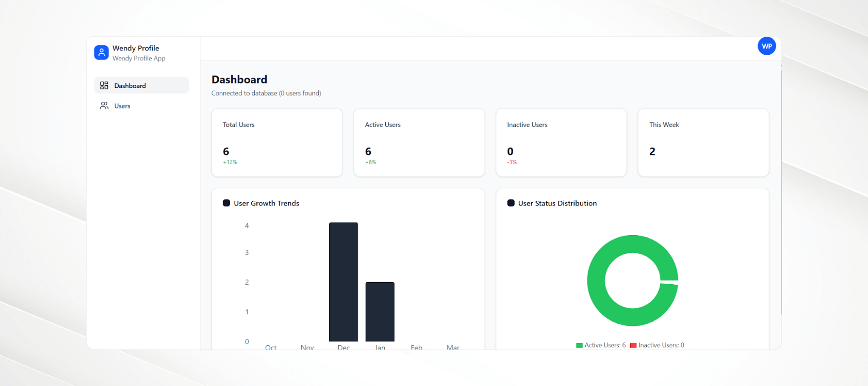Click the Dashboard page heading
Image resolution: width=868 pixels, height=386 pixels.
click(x=239, y=80)
